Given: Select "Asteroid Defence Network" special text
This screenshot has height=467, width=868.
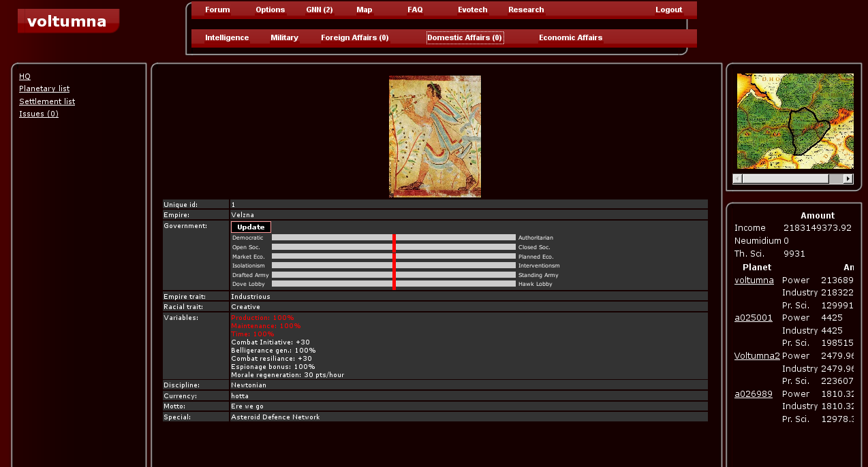Looking at the screenshot, I should coord(275,417).
